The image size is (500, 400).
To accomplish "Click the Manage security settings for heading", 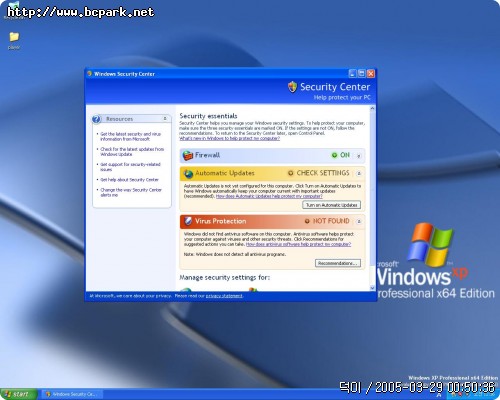I will click(225, 277).
